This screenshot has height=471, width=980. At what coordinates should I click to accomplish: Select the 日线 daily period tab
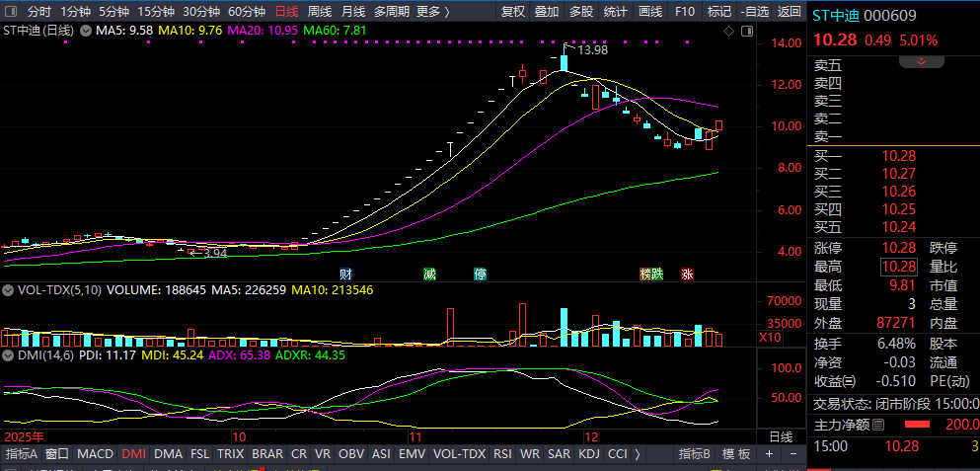(x=287, y=11)
